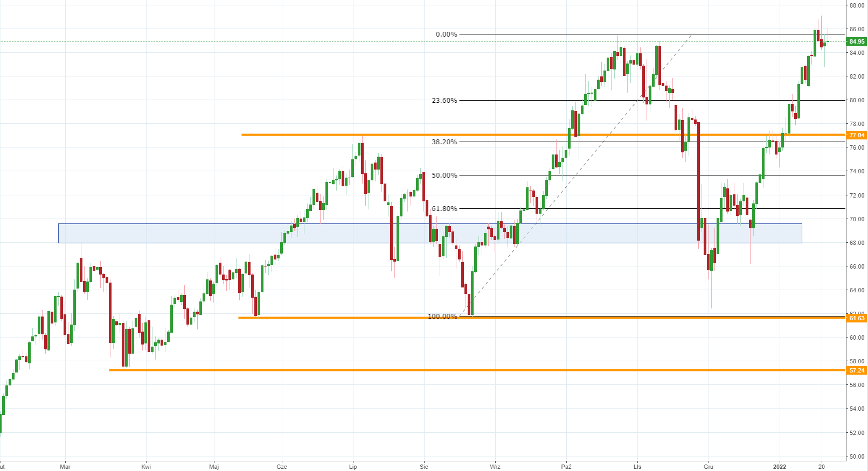Click the Maj label on time axis
Viewport: 868px width, 471px height.
(214, 467)
